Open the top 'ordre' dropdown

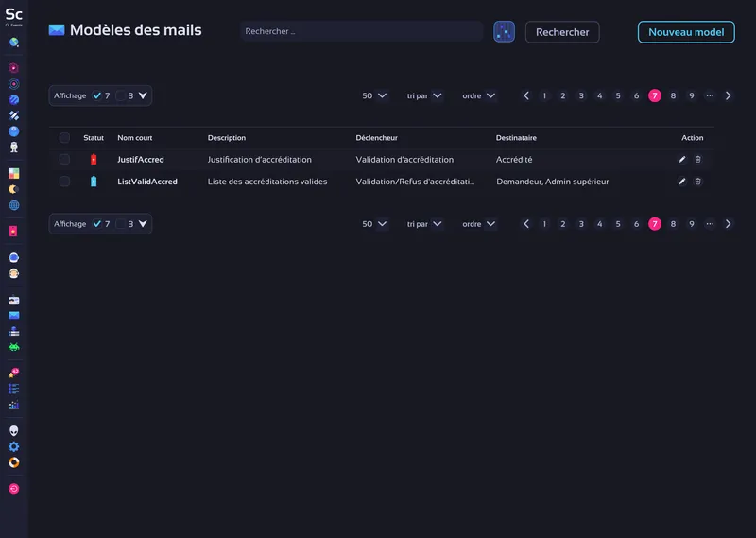click(478, 95)
